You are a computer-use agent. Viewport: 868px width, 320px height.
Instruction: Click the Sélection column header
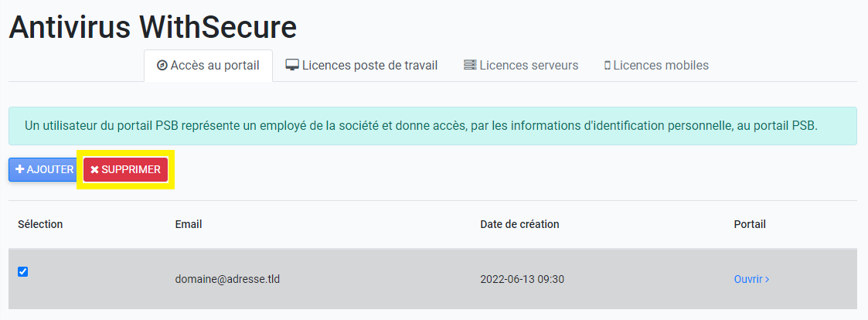40,224
